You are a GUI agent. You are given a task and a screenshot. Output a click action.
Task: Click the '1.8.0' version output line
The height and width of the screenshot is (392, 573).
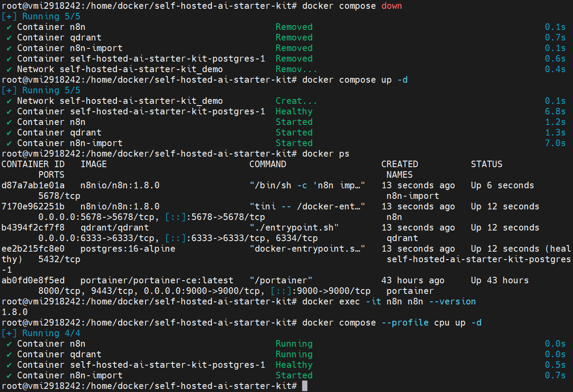(x=15, y=312)
